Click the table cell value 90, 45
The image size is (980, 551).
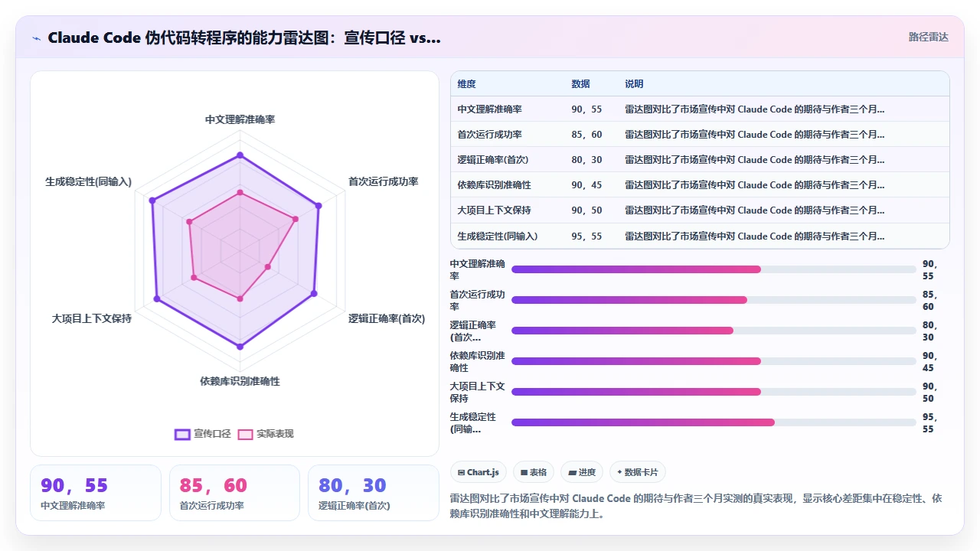(586, 185)
